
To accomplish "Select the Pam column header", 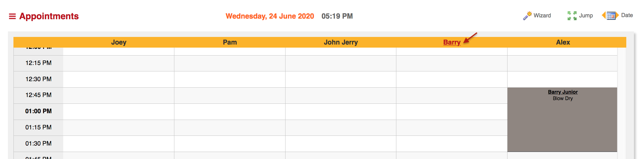I will (230, 42).
